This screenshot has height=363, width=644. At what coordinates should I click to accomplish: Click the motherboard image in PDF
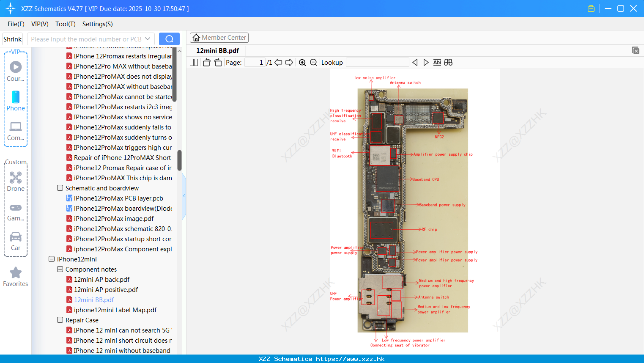click(413, 210)
